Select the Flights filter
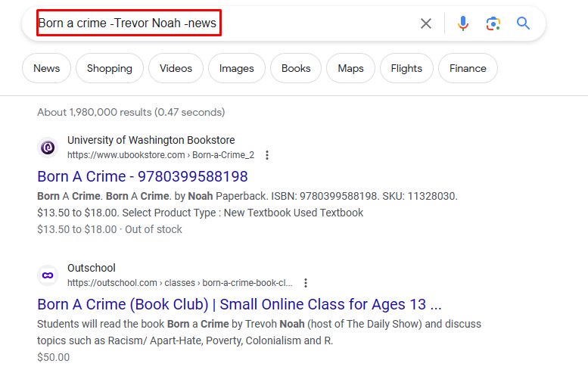The image size is (588, 373). click(x=406, y=68)
